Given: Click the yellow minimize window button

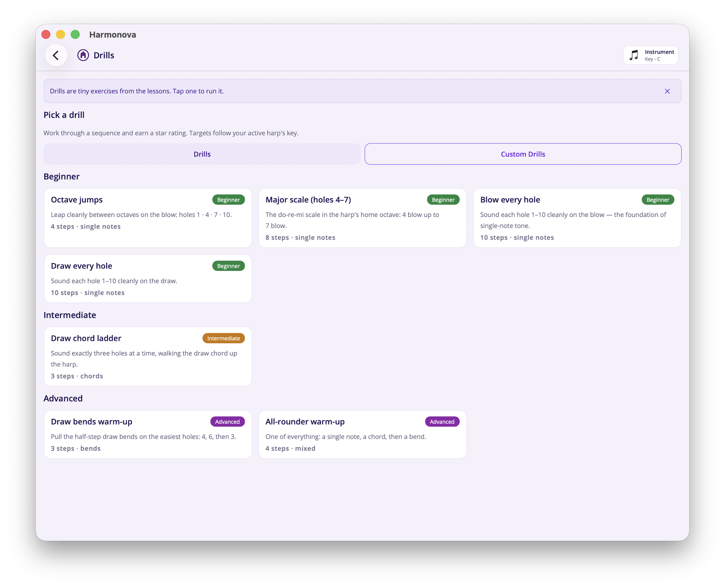Looking at the screenshot, I should point(61,34).
